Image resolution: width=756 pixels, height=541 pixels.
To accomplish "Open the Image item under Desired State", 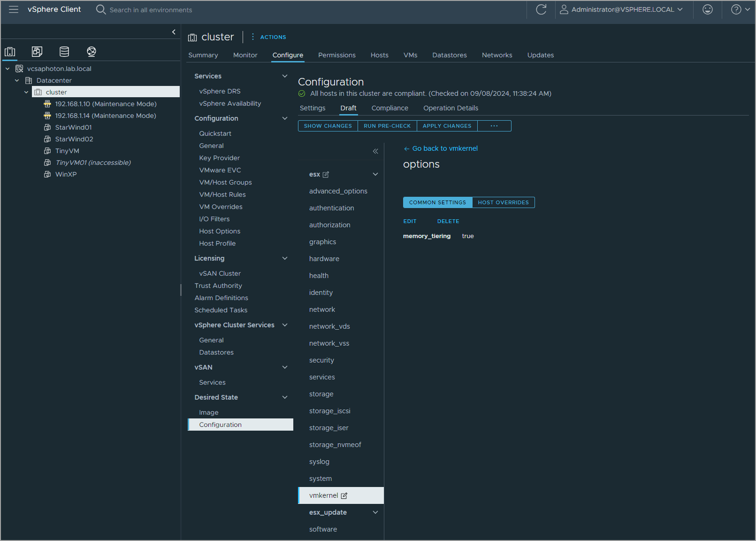I will coord(209,412).
